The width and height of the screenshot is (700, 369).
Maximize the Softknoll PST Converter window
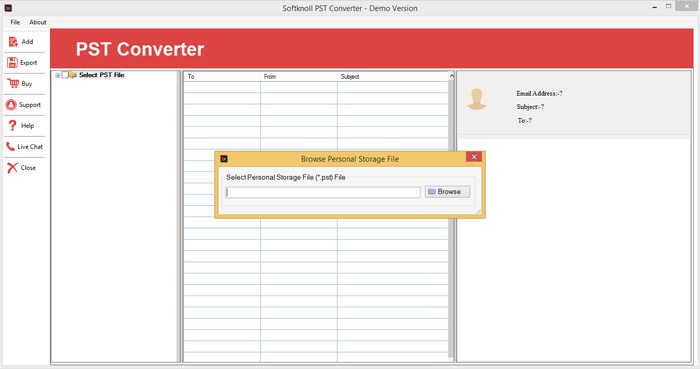click(668, 6)
